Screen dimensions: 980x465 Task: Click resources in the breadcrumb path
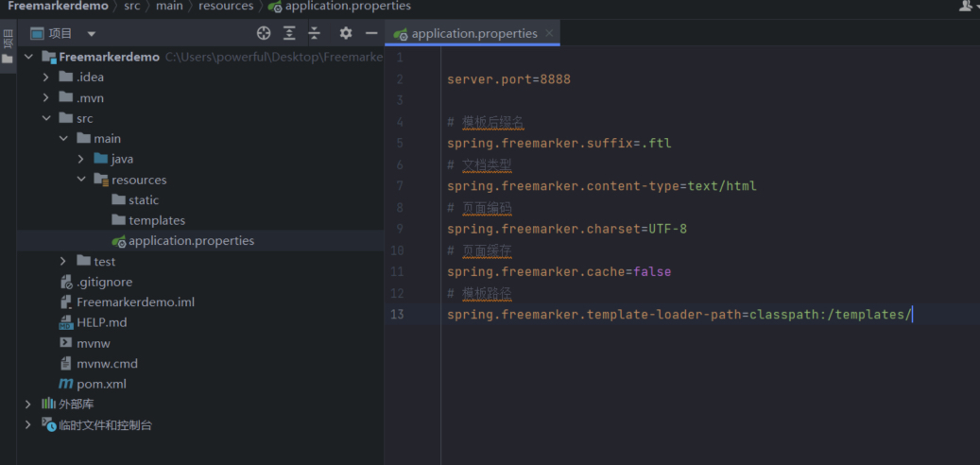click(x=226, y=7)
